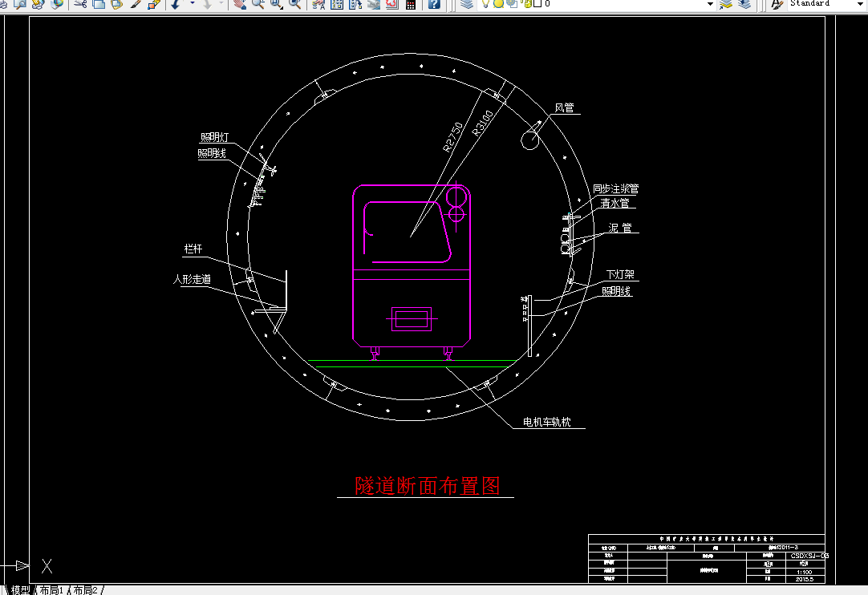Image resolution: width=868 pixels, height=595 pixels.
Task: Paste from clipboard icon
Action: 117,4
